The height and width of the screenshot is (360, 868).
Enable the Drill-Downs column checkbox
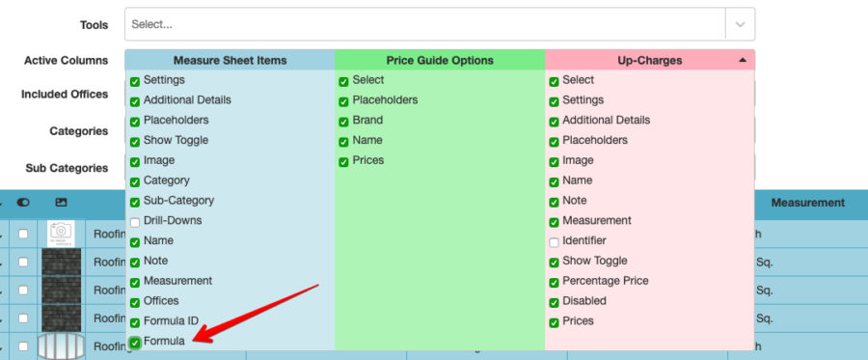[134, 222]
